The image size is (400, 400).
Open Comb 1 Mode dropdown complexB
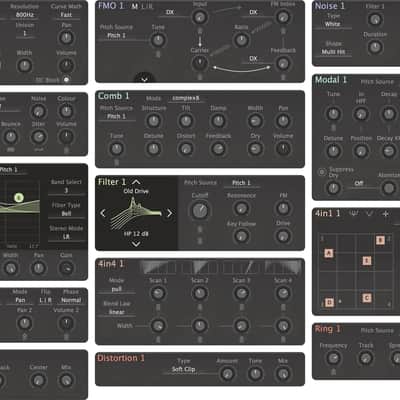tap(186, 98)
